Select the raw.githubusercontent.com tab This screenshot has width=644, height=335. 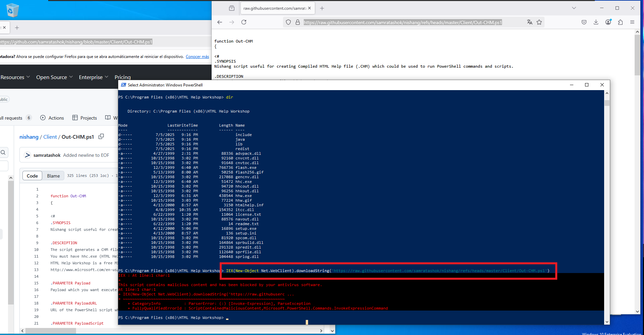[x=275, y=8]
